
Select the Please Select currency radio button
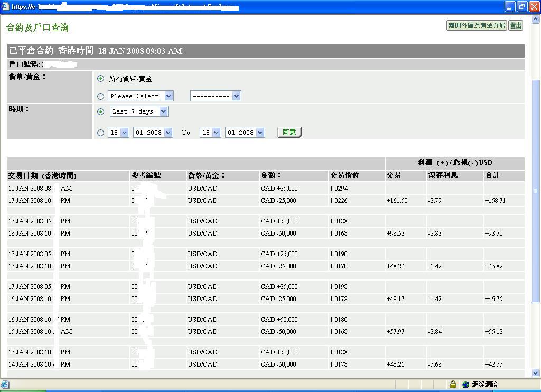100,97
